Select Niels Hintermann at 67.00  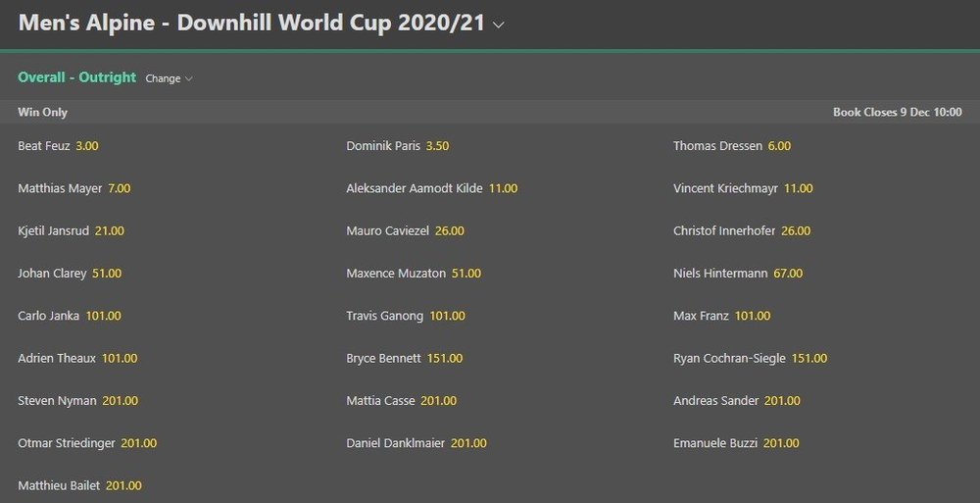tap(738, 274)
